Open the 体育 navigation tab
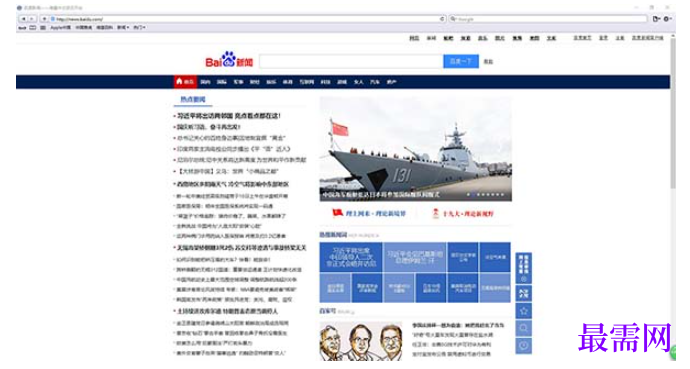Image resolution: width=690 pixels, height=369 pixels. (287, 82)
